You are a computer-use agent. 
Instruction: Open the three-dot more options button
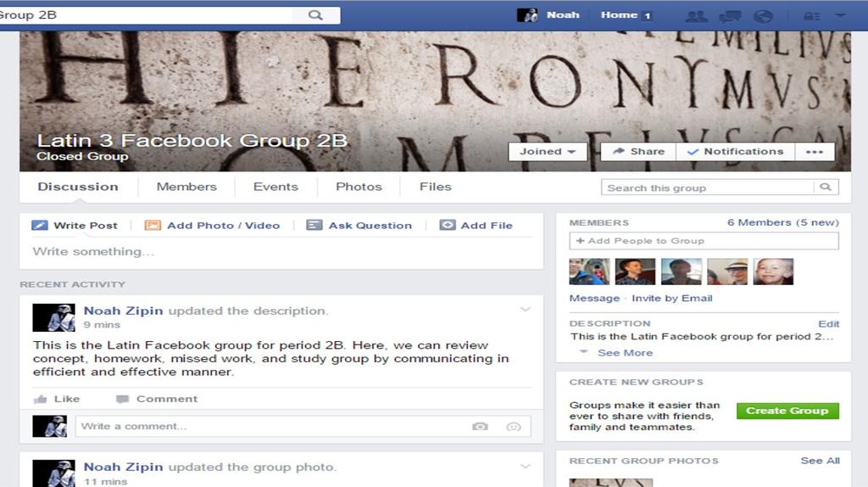[815, 151]
